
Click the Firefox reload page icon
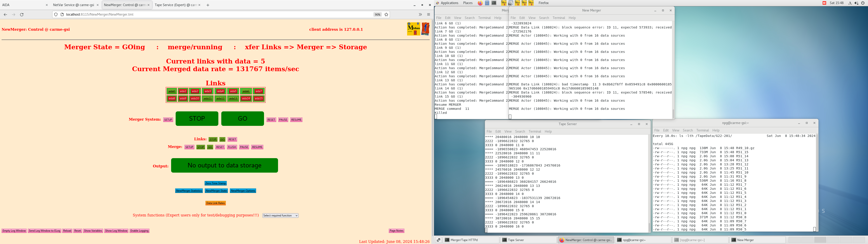[21, 14]
